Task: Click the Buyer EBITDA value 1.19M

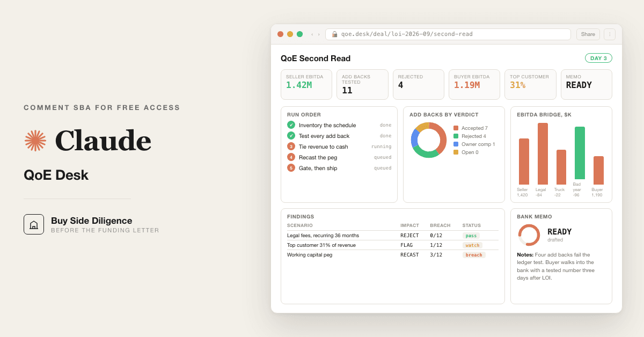Action: 467,85
